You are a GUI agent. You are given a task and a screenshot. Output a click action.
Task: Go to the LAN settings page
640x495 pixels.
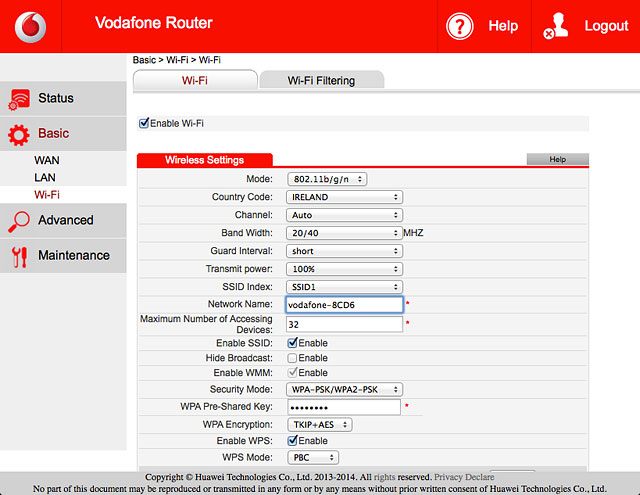[45, 178]
